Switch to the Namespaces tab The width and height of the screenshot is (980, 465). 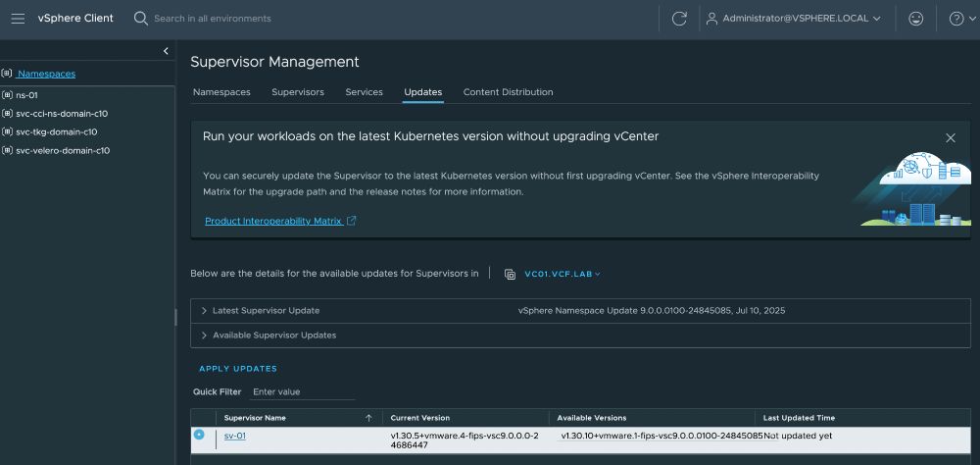(x=221, y=92)
